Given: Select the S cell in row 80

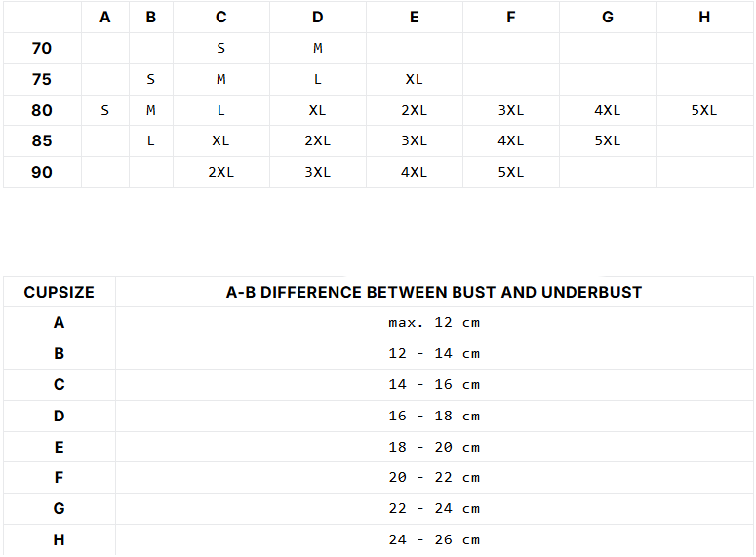Looking at the screenshot, I should pos(104,110).
